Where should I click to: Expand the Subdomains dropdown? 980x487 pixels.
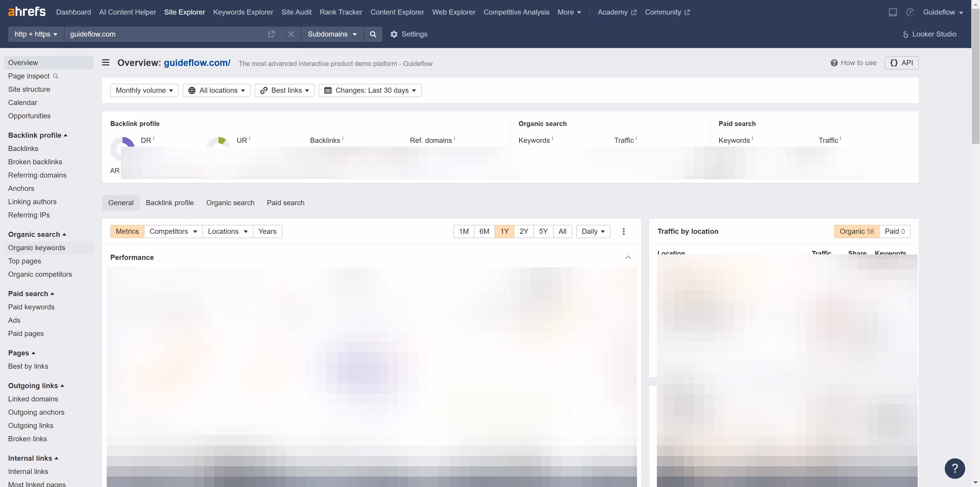[331, 34]
